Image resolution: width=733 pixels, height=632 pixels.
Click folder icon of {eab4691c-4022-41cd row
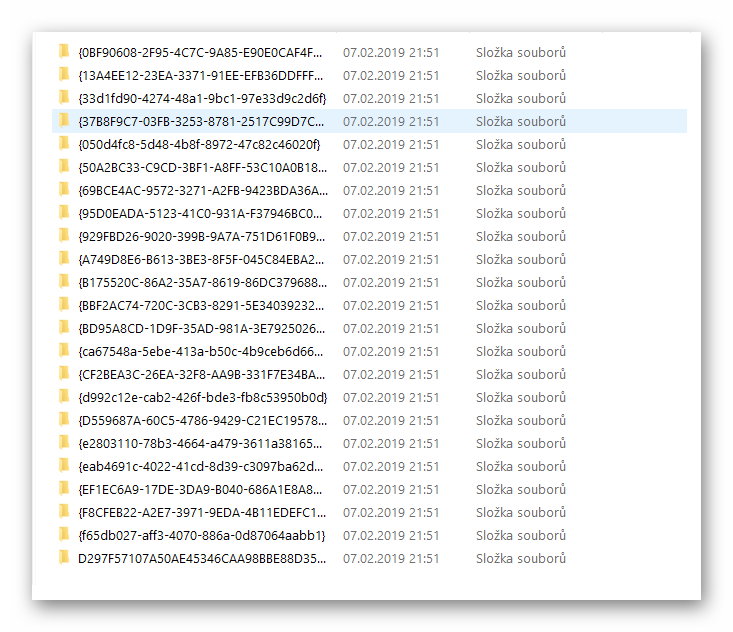pyautogui.click(x=64, y=465)
